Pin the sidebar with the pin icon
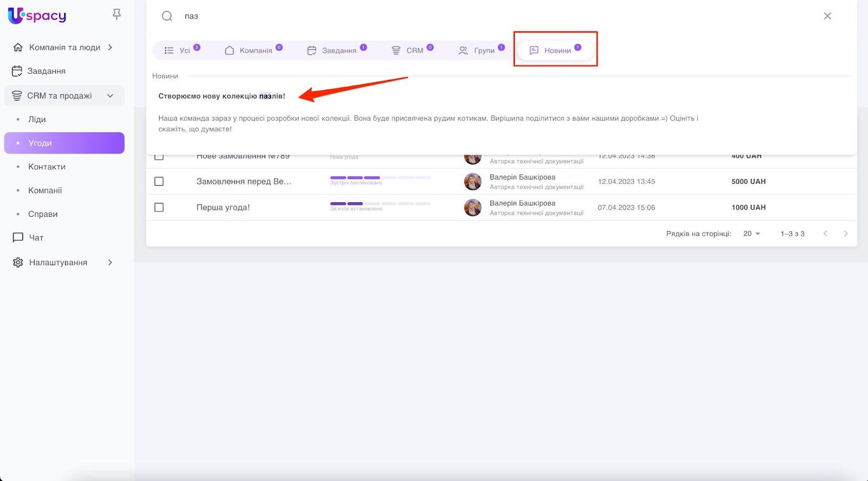Viewport: 868px width, 481px height. pyautogui.click(x=117, y=15)
